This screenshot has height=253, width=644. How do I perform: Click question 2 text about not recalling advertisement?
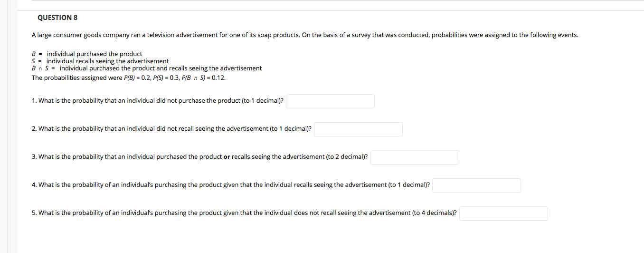pos(172,129)
